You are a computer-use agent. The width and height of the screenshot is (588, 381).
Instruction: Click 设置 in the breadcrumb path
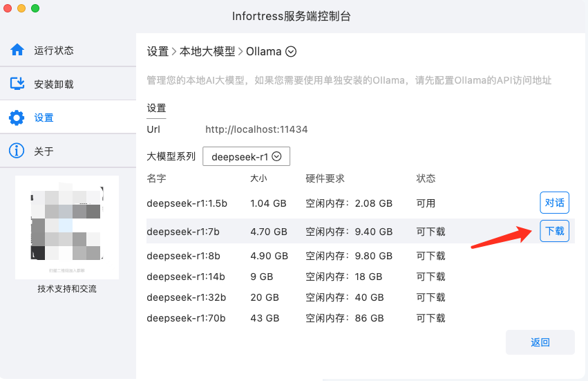[158, 51]
